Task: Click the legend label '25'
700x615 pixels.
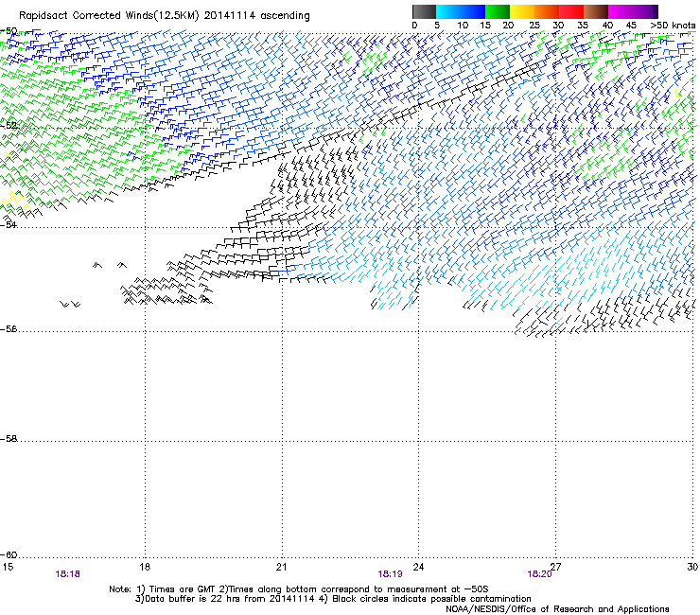Action: [534, 26]
